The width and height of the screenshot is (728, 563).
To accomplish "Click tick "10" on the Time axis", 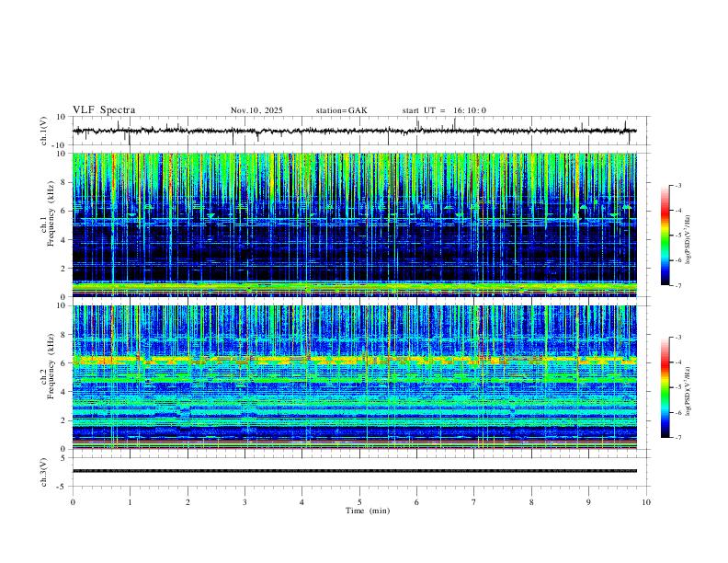I will [646, 502].
